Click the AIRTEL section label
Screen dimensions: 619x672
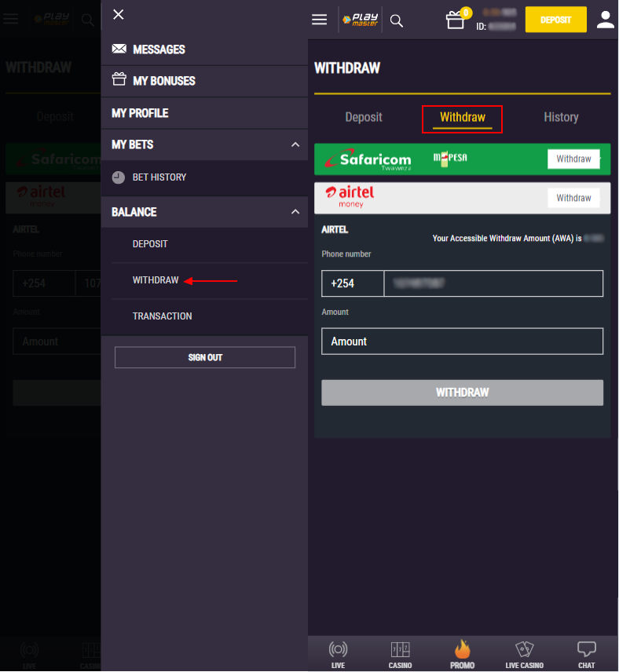[x=335, y=230]
